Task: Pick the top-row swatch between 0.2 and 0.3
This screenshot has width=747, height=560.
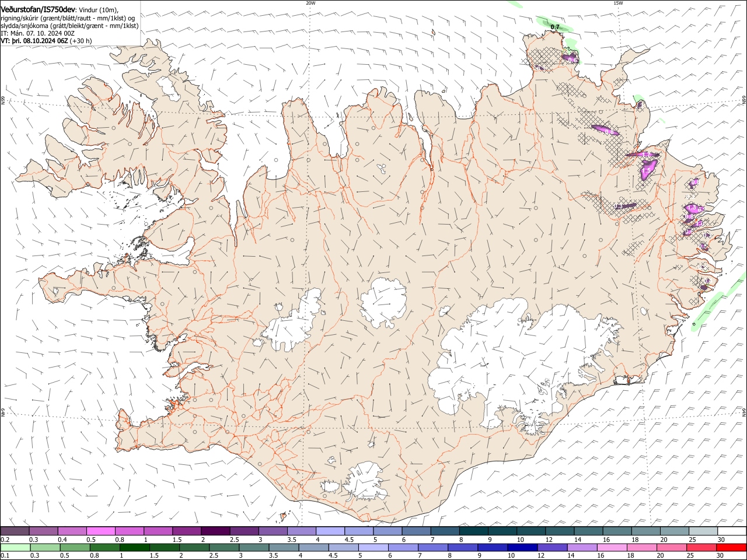Action: (x=15, y=531)
